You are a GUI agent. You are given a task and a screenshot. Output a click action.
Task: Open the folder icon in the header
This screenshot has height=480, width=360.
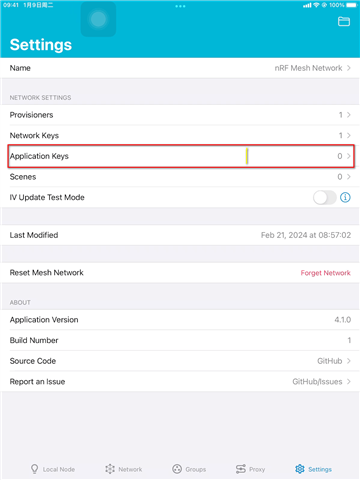coord(344,21)
